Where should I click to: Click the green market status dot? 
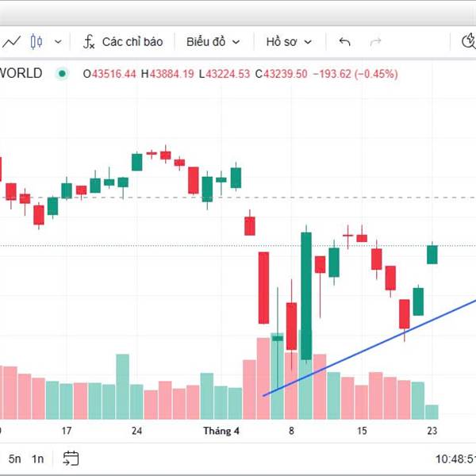coord(62,74)
